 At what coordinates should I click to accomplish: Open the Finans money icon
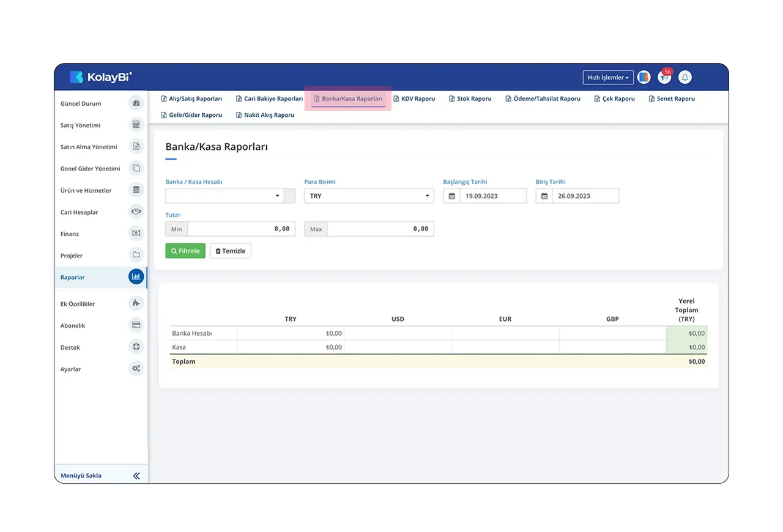136,233
